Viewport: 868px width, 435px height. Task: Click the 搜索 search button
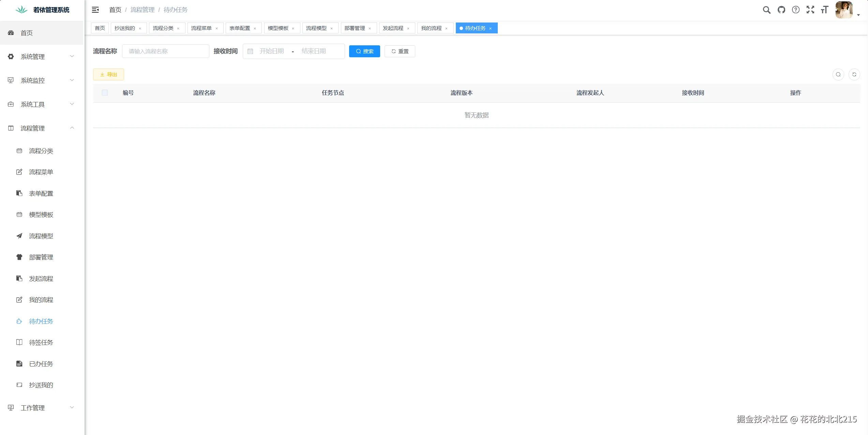click(364, 51)
